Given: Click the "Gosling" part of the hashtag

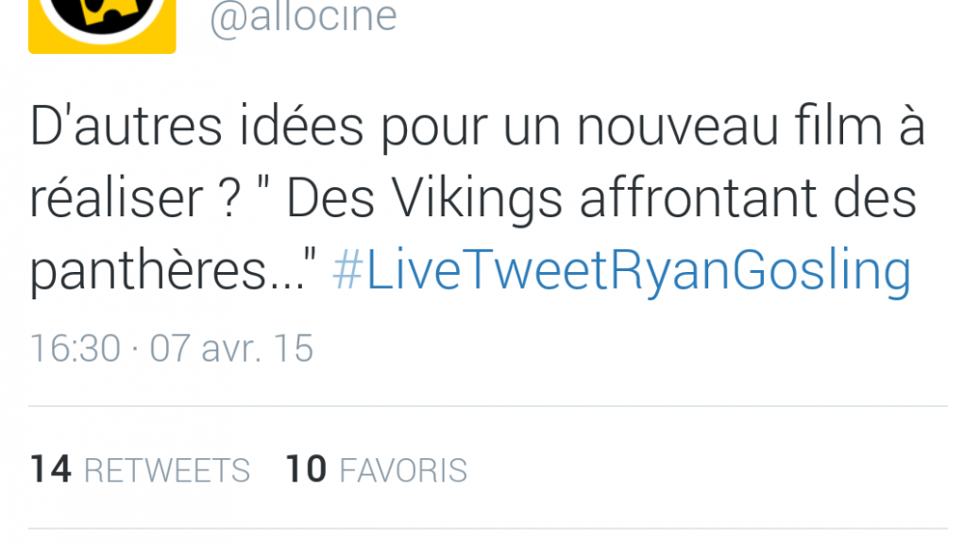Looking at the screenshot, I should click(821, 271).
